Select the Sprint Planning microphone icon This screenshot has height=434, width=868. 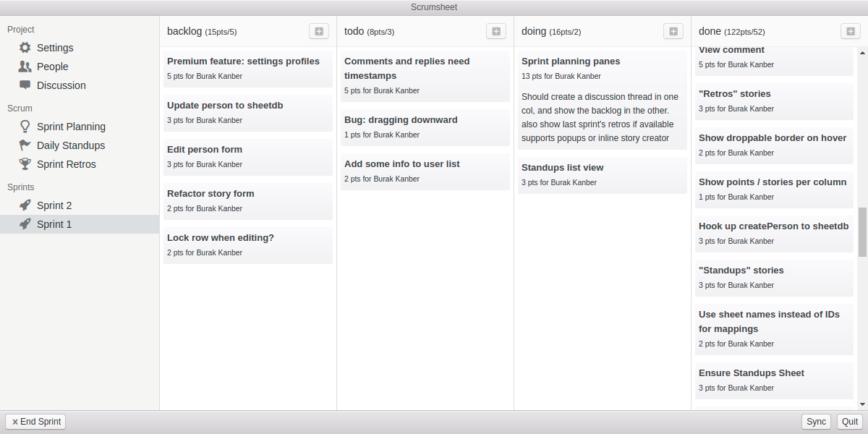[24, 126]
